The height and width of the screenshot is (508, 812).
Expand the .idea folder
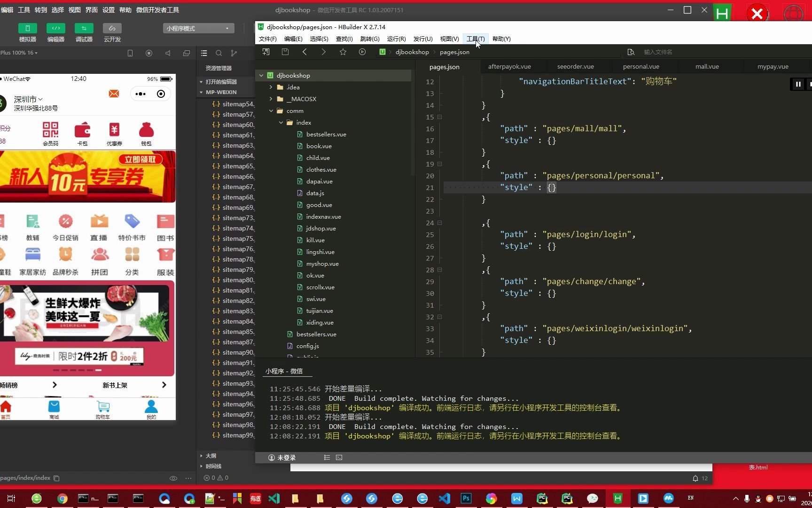pos(271,87)
